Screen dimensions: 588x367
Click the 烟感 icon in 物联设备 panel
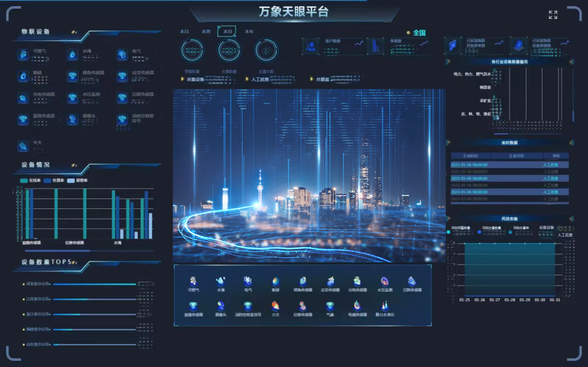[x=23, y=76]
